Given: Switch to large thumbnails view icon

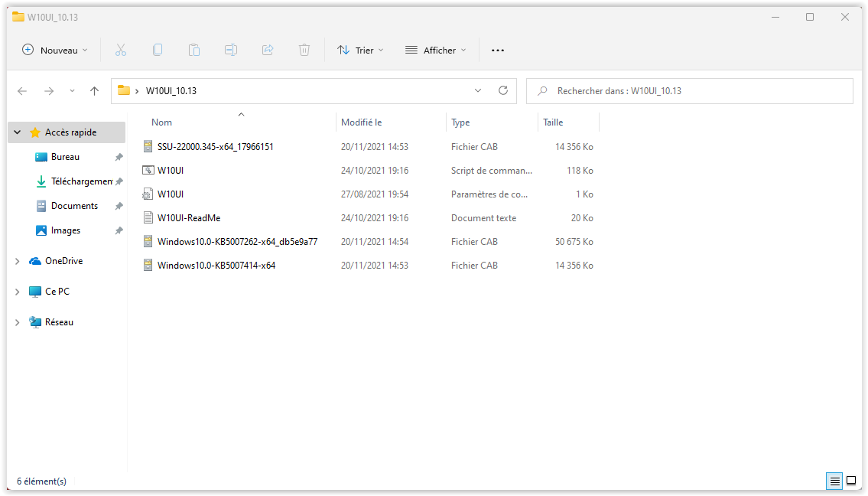Looking at the screenshot, I should pyautogui.click(x=851, y=481).
